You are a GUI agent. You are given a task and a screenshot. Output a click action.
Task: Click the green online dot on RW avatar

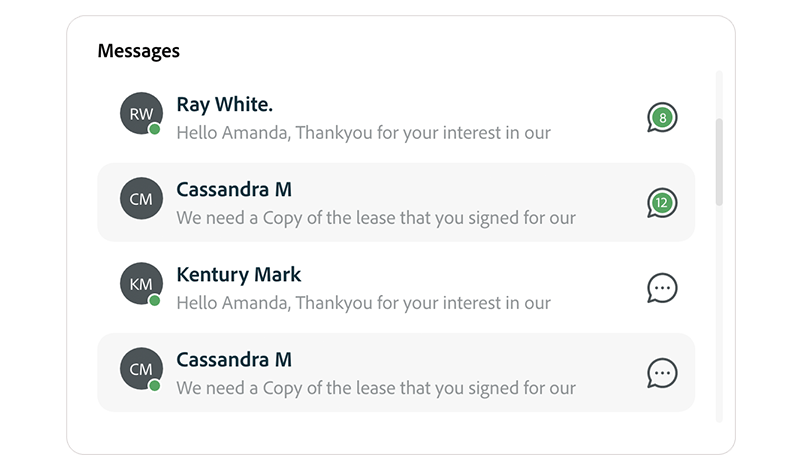point(155,129)
